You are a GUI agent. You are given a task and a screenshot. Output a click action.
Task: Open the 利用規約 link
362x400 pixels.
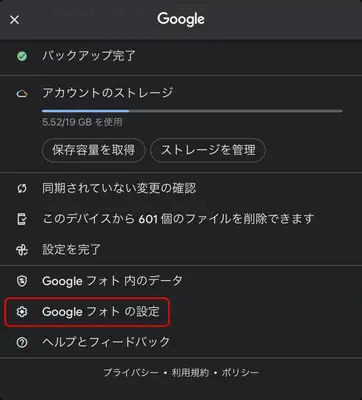pos(190,372)
